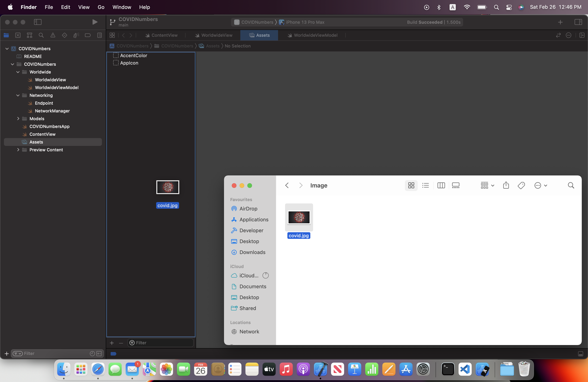Show the Source Control navigator
The height and width of the screenshot is (382, 588).
click(18, 35)
